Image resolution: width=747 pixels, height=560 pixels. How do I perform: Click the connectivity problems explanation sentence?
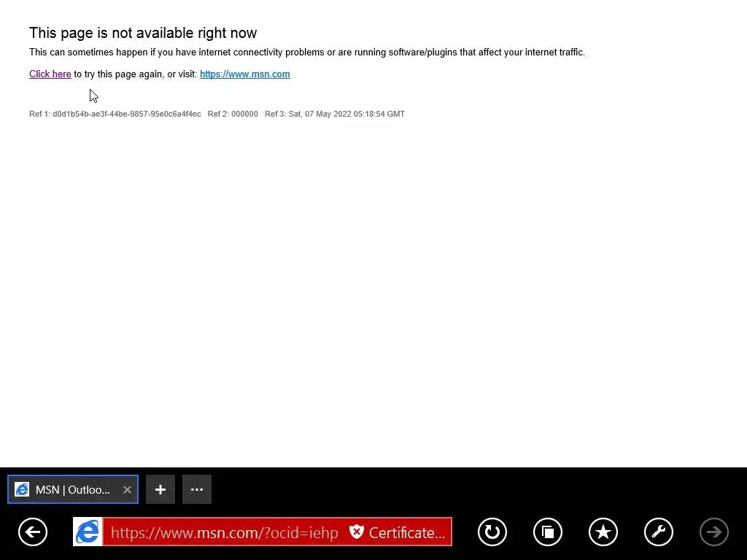(307, 52)
